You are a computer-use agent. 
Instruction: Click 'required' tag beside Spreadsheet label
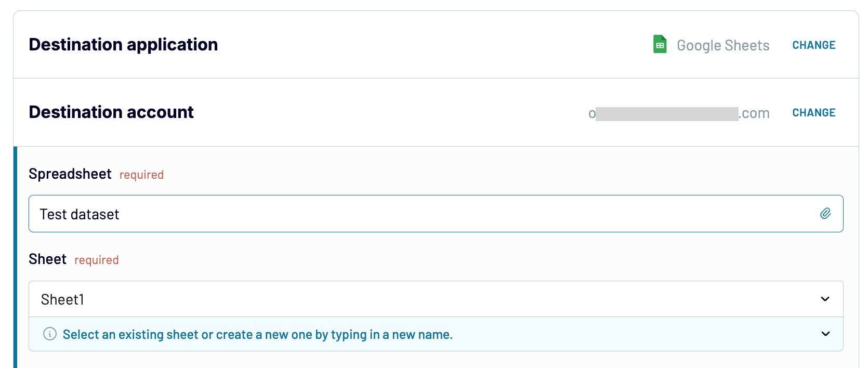pyautogui.click(x=141, y=175)
